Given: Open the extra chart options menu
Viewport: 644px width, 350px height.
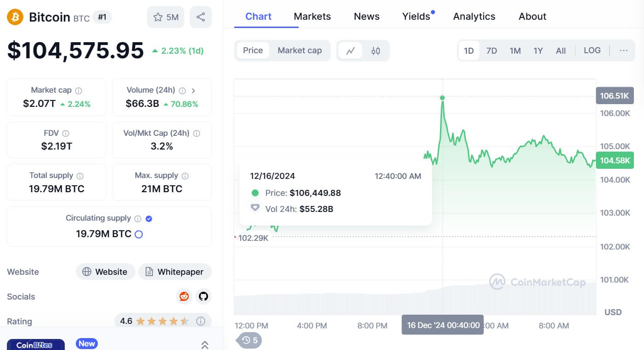Looking at the screenshot, I should (x=623, y=50).
